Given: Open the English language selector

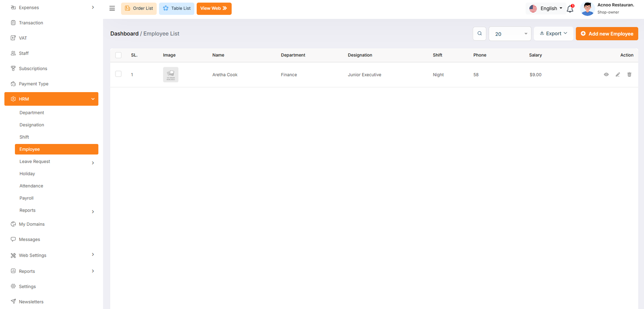Looking at the screenshot, I should point(546,8).
